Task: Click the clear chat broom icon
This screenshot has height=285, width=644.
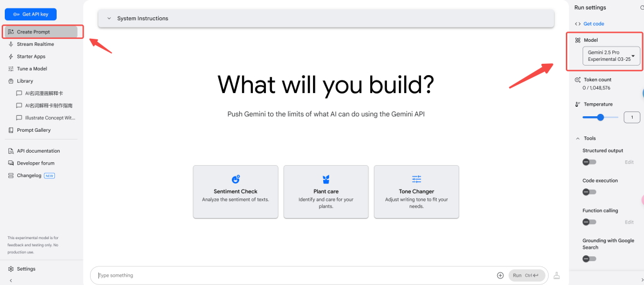Action: [x=556, y=275]
